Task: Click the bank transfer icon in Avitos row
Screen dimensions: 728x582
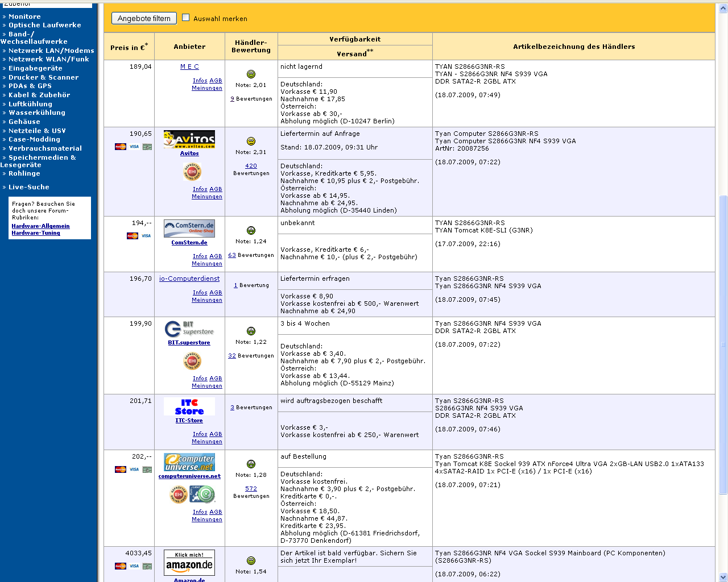Action: coord(147,147)
